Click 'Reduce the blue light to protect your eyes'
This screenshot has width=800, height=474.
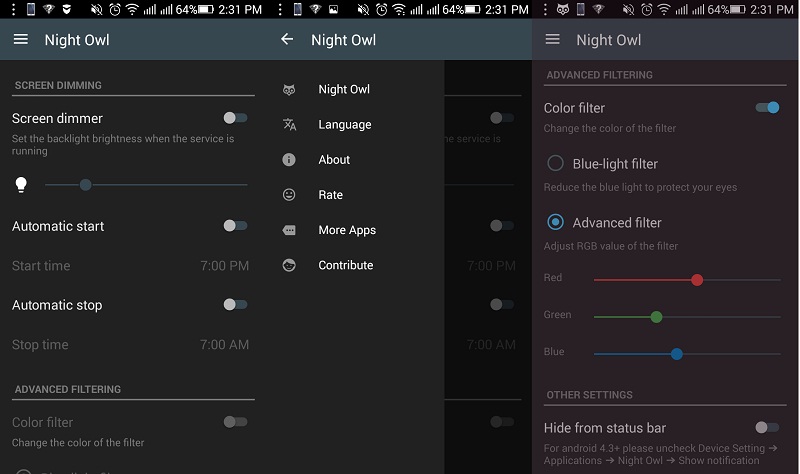coord(640,187)
